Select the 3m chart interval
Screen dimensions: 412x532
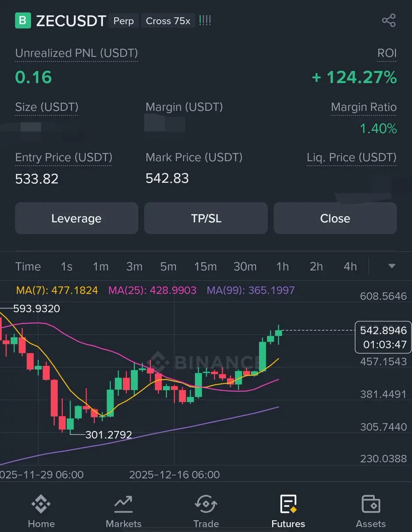(x=134, y=266)
